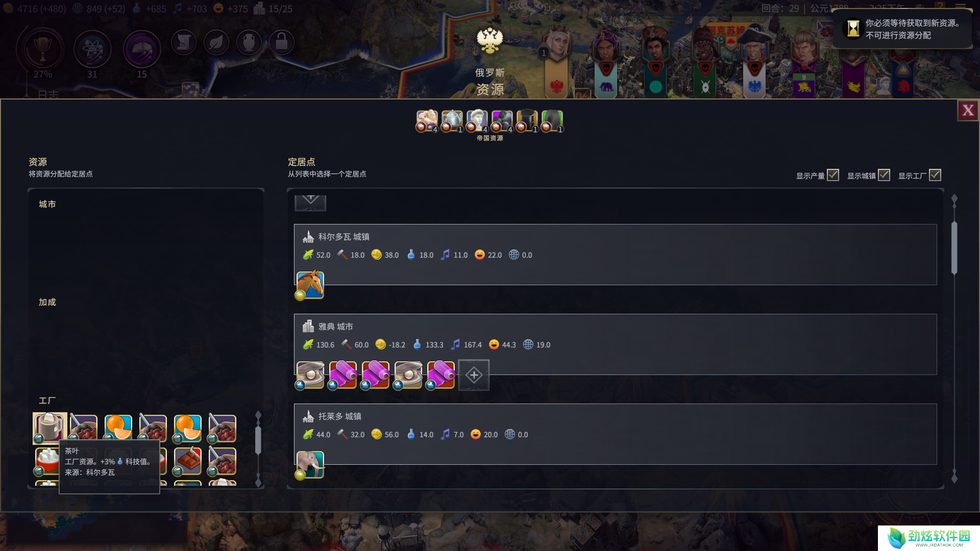The height and width of the screenshot is (551, 980).
Task: Close the resources panel with X
Action: (968, 110)
